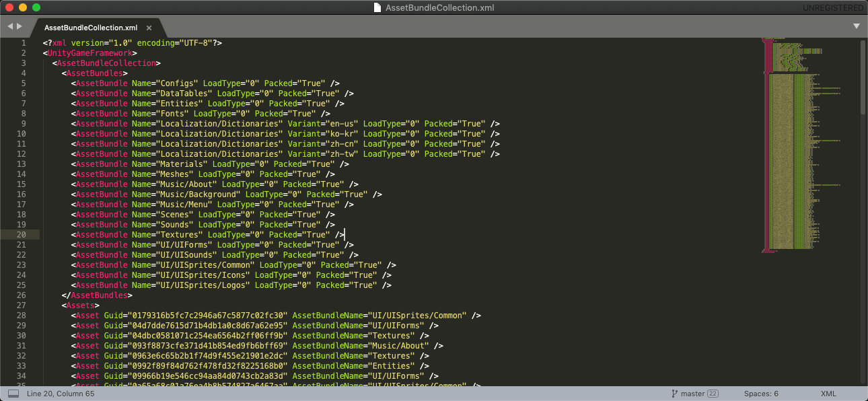Click the "UI/UISounds" name value

186,255
